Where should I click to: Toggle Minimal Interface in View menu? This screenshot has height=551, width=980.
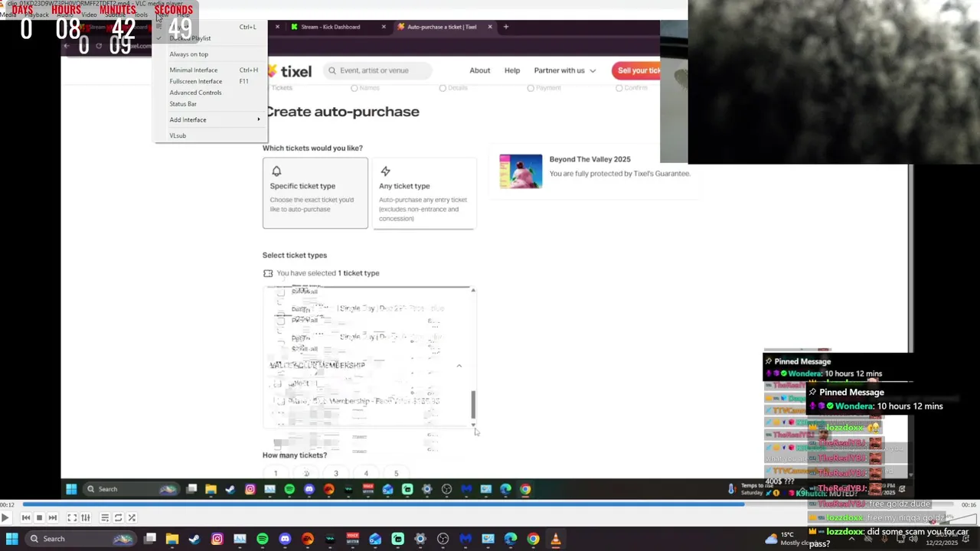(211, 70)
